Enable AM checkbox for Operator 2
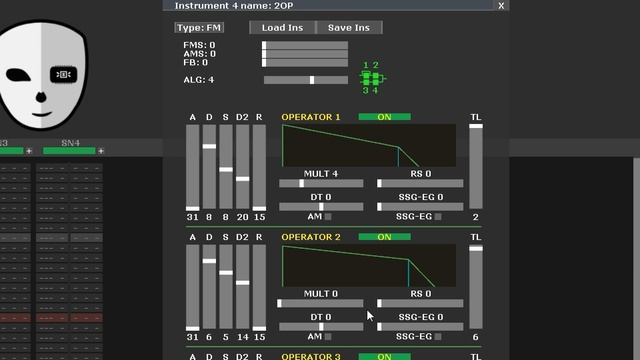The image size is (640, 360). (328, 337)
